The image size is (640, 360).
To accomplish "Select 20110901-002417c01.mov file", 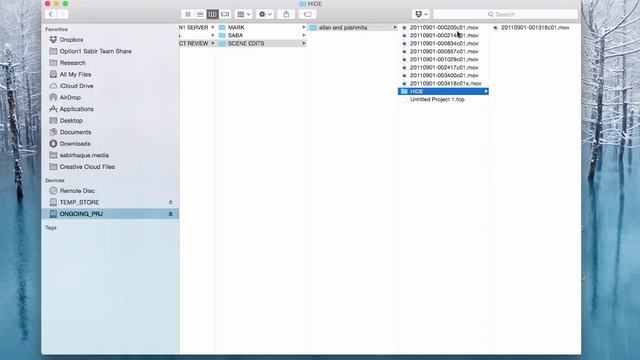I will click(444, 67).
